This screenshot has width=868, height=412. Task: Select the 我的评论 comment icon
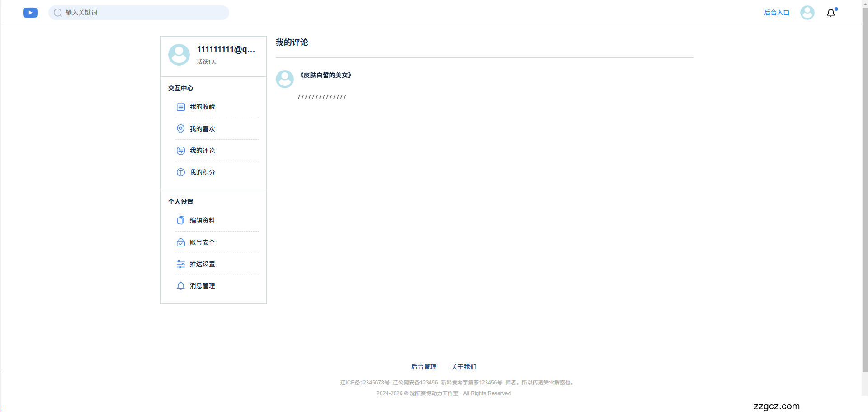(x=181, y=151)
